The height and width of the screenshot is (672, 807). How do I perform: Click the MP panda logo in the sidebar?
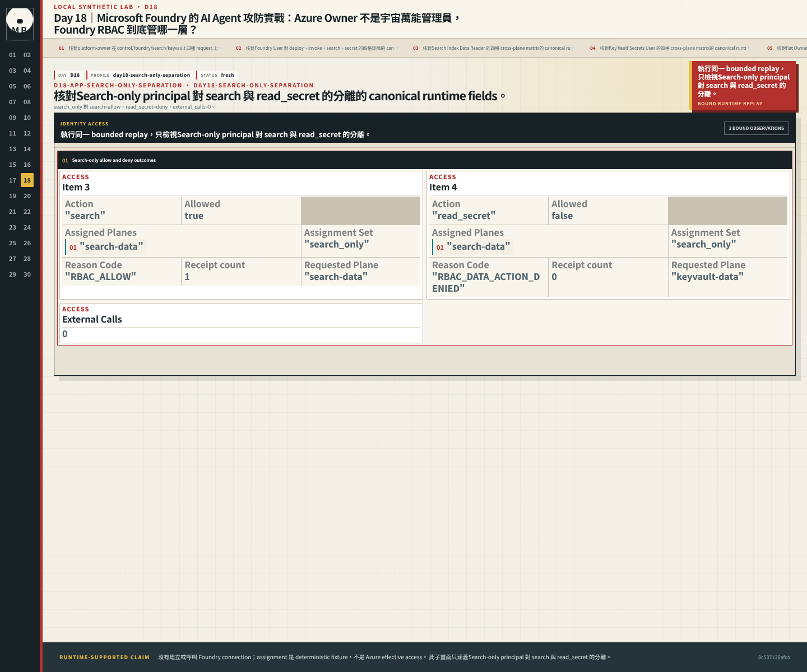coord(20,24)
